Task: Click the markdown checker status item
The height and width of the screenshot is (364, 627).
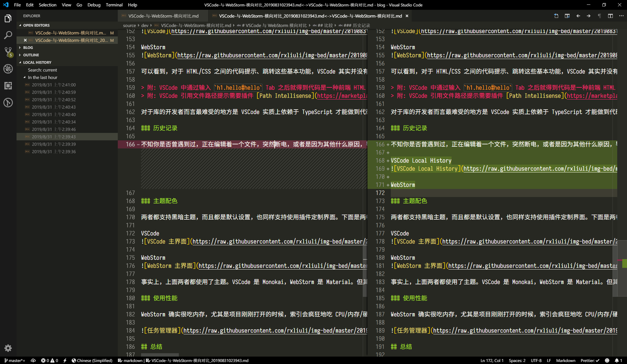Action: (x=130, y=360)
